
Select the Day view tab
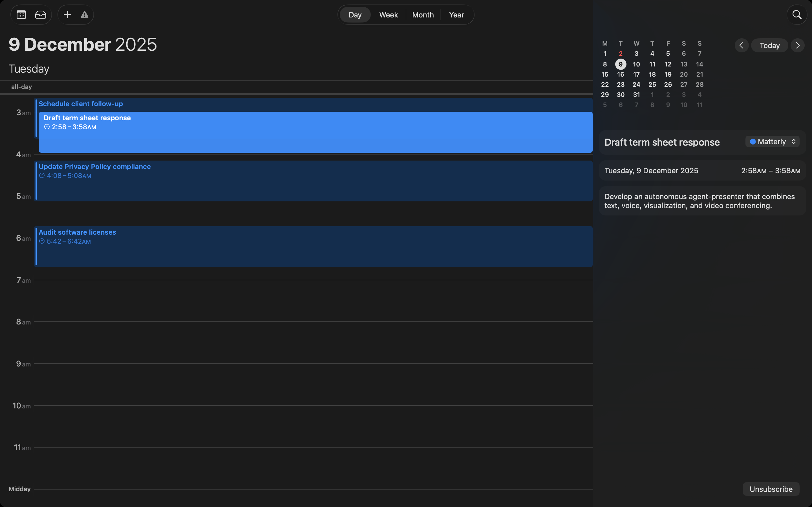(x=355, y=14)
